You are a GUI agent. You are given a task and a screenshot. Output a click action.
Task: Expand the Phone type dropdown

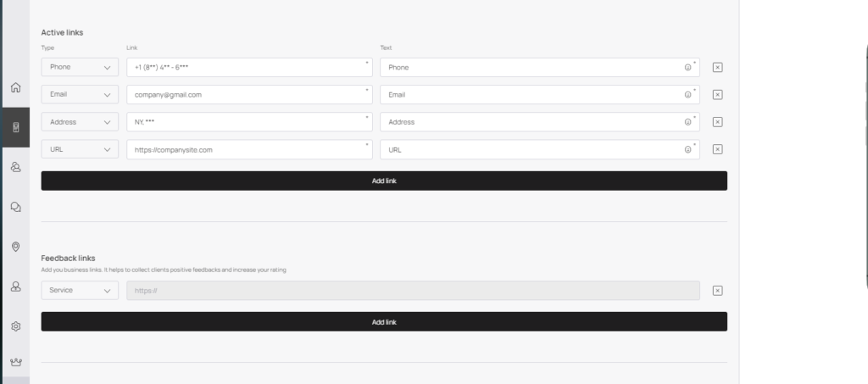80,67
